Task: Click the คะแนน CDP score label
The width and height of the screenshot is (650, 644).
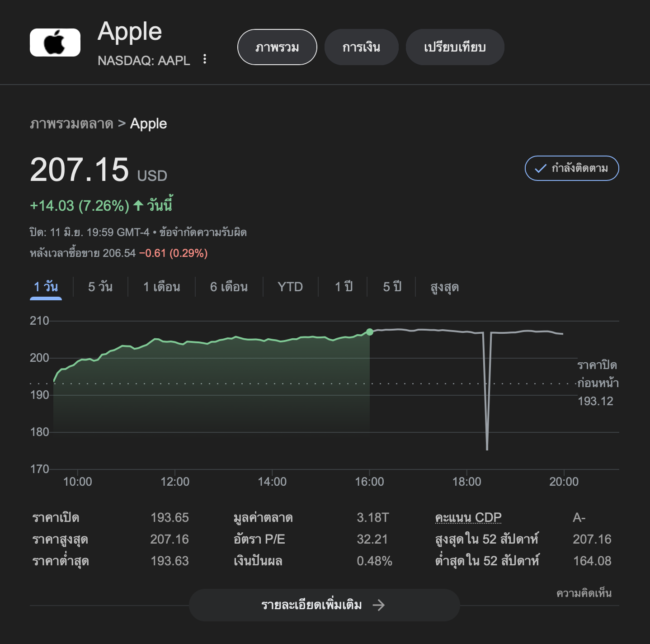Action: tap(468, 517)
